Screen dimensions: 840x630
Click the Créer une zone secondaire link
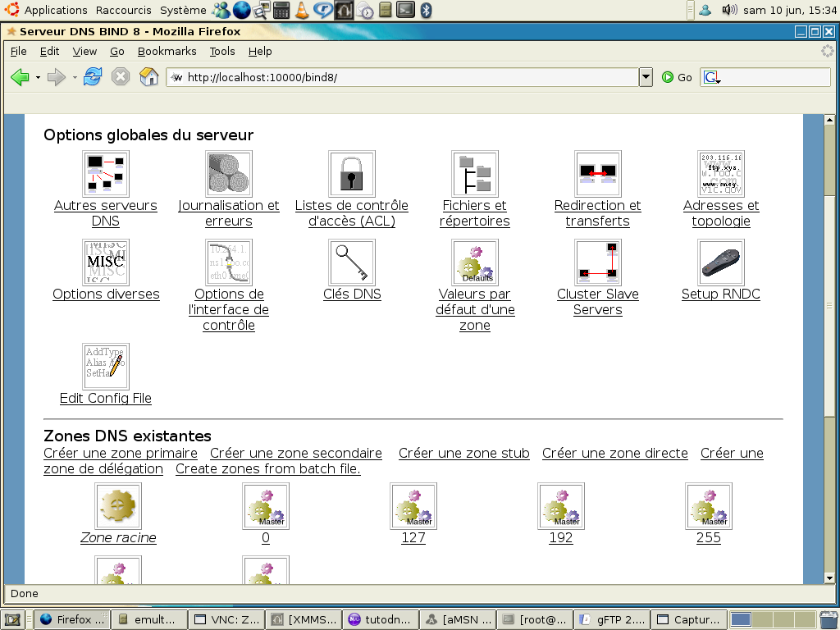296,453
